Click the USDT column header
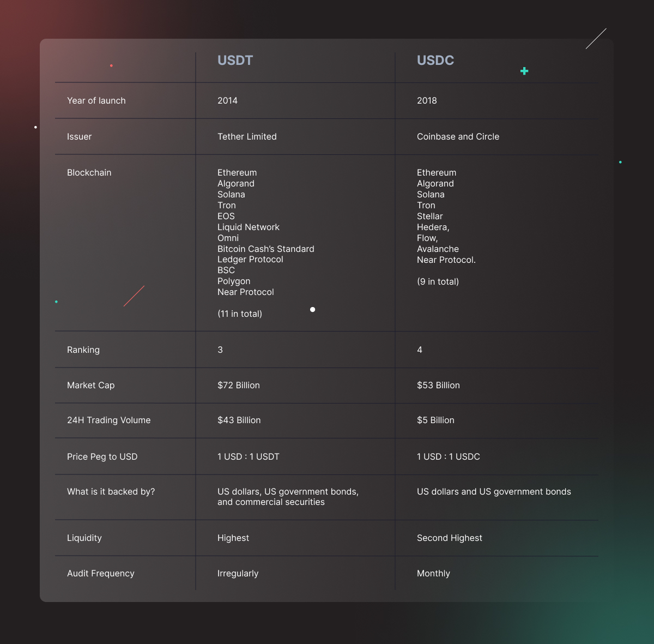This screenshot has height=644, width=654. pos(235,61)
